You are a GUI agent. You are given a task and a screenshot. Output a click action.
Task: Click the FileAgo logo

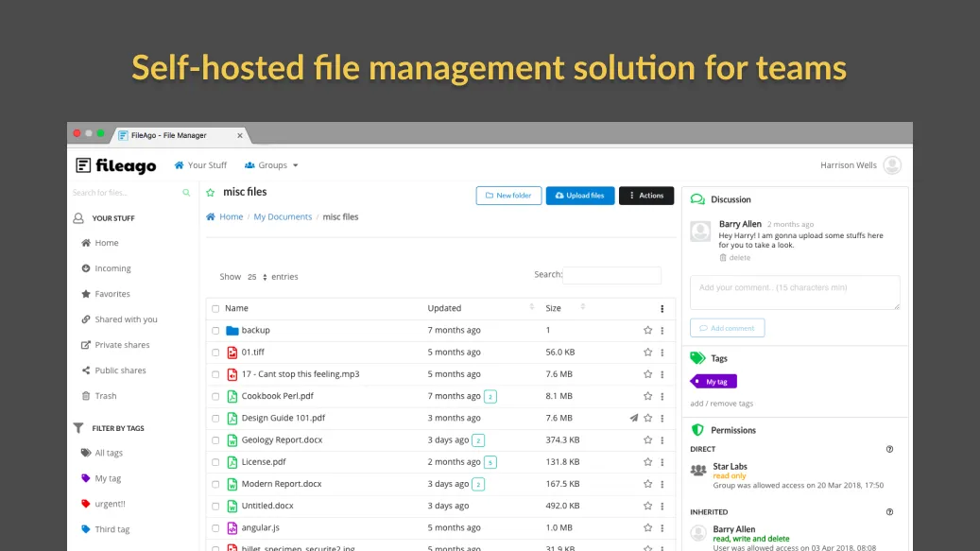pyautogui.click(x=116, y=164)
